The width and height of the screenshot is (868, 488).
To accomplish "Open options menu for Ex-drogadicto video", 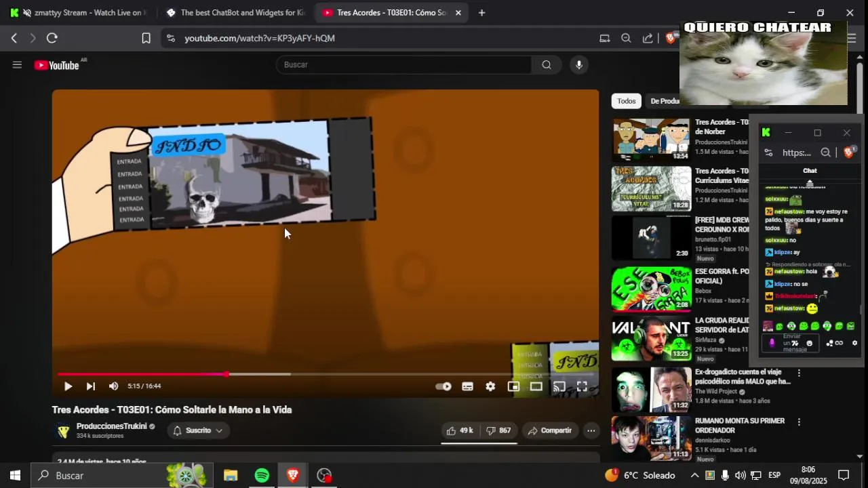I will [x=799, y=373].
